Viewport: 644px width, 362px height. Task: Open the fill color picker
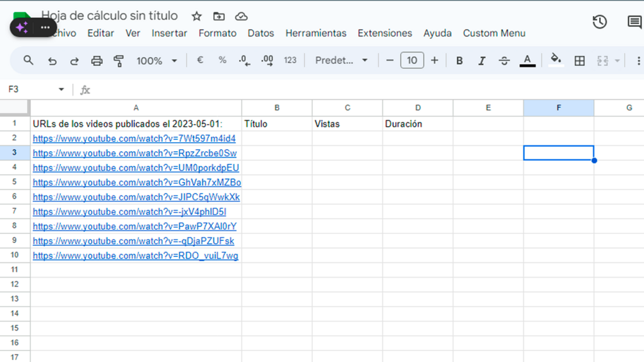(x=556, y=60)
